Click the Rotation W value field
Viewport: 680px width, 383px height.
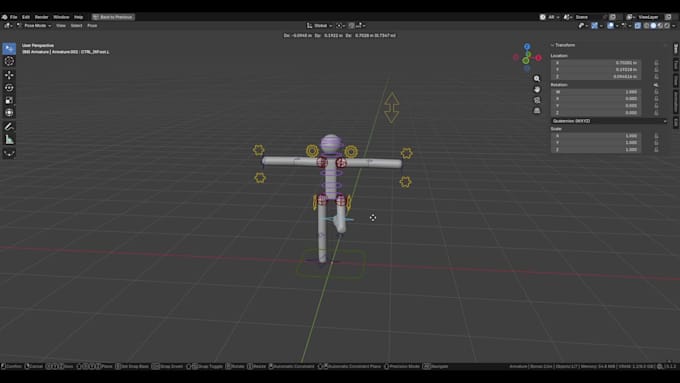coord(595,92)
